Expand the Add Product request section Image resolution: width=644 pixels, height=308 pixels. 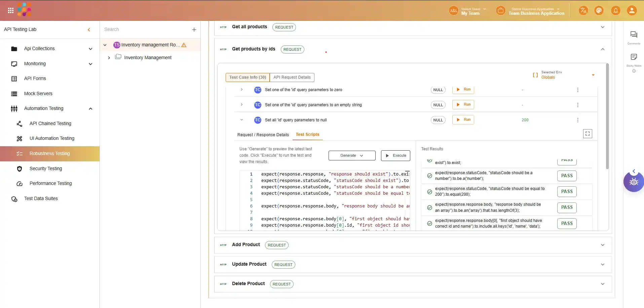(x=602, y=245)
